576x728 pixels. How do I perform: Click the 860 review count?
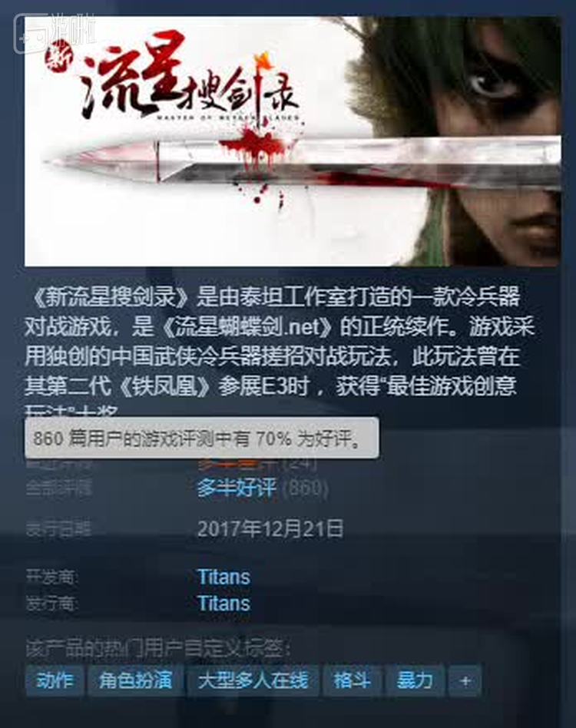pos(305,488)
